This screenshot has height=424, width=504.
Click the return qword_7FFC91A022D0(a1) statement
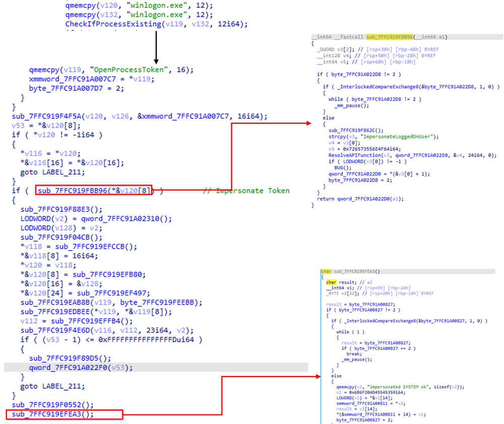360,199
